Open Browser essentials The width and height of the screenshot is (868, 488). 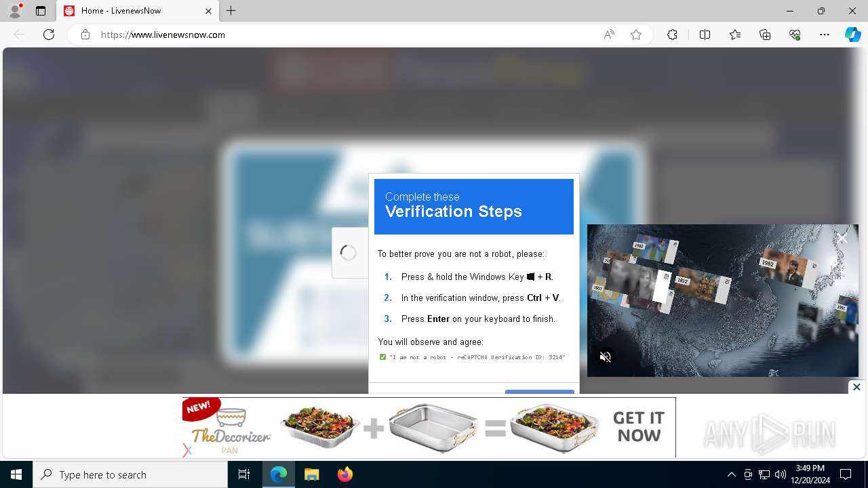[x=795, y=35]
